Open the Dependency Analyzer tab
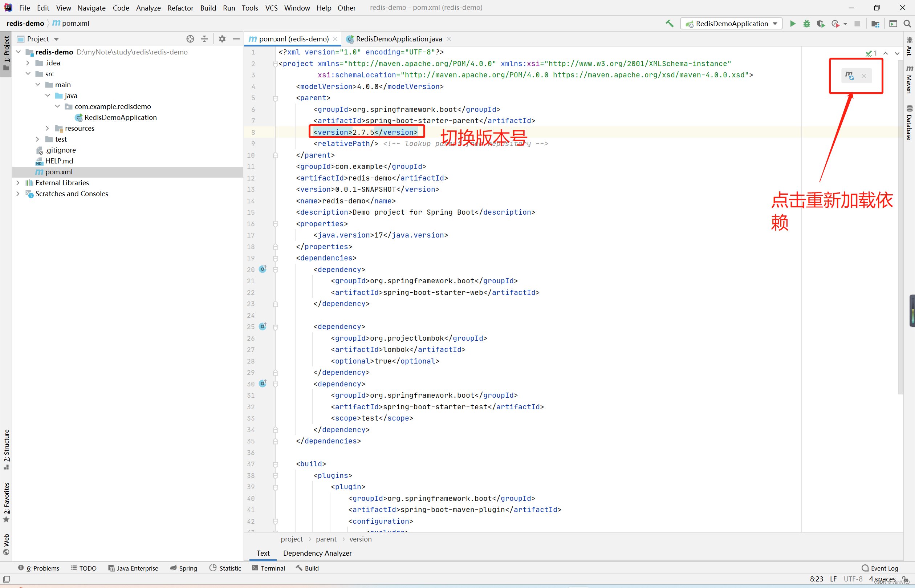Image resolution: width=915 pixels, height=588 pixels. tap(317, 553)
